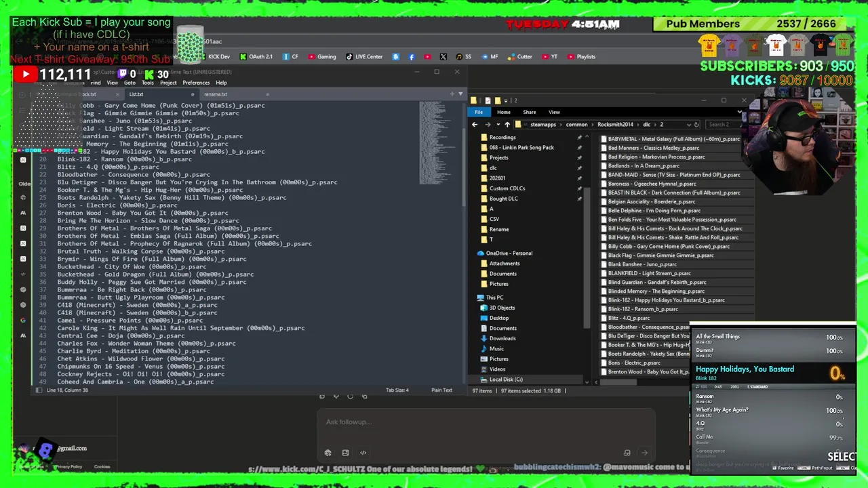Open Sublime Text tab list dropdown arrow

click(461, 94)
